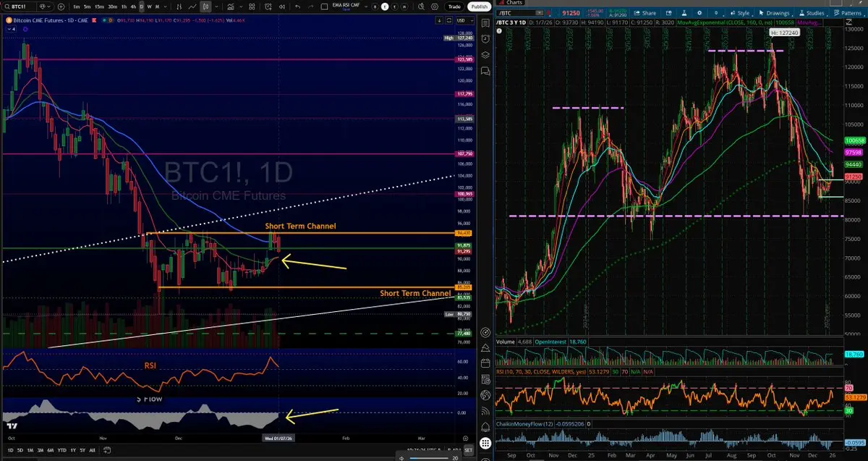Click the Hi: 127240 price bubble
Viewport: 868px width, 461px height.
(784, 33)
